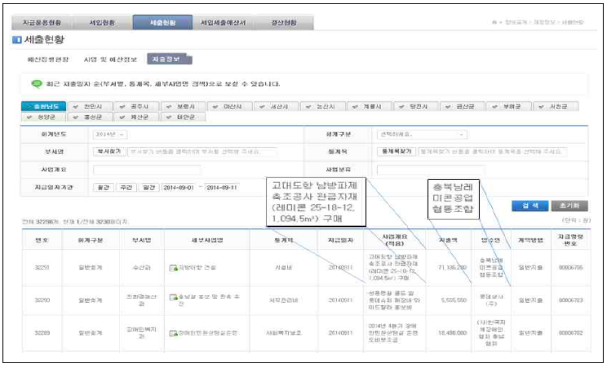607x370 pixels.
Task: Toggle the 태안군 region checkmark tab
Action: tap(183, 117)
